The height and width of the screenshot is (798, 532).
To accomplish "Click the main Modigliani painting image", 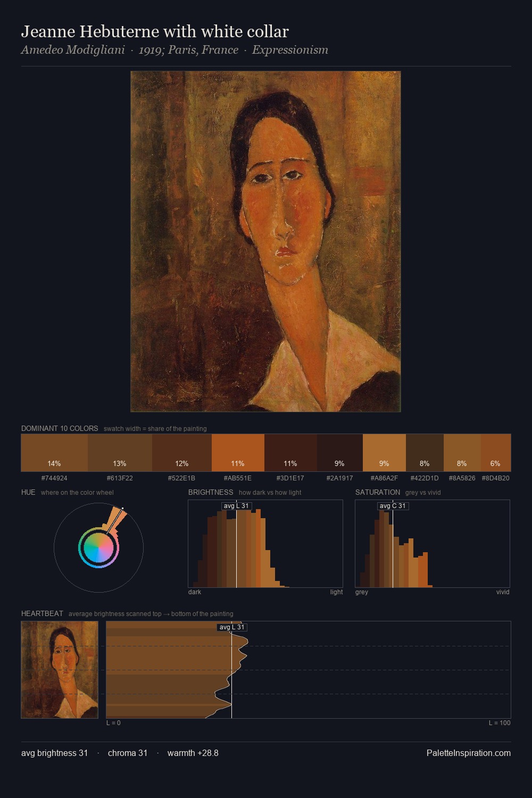I will (x=265, y=242).
